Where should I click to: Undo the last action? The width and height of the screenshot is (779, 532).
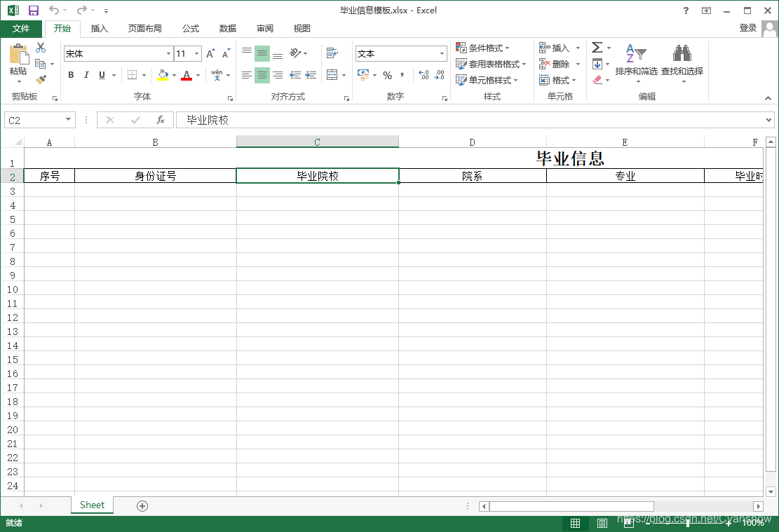click(x=54, y=10)
